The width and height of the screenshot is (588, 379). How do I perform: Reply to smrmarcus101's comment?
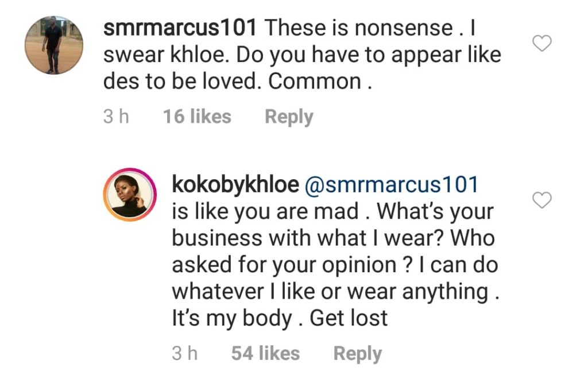click(x=289, y=117)
